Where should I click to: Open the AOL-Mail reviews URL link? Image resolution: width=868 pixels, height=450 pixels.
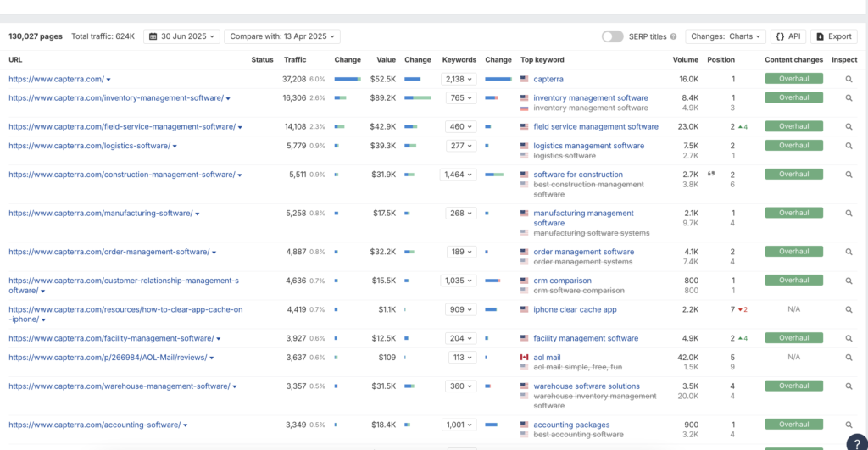[x=108, y=358]
